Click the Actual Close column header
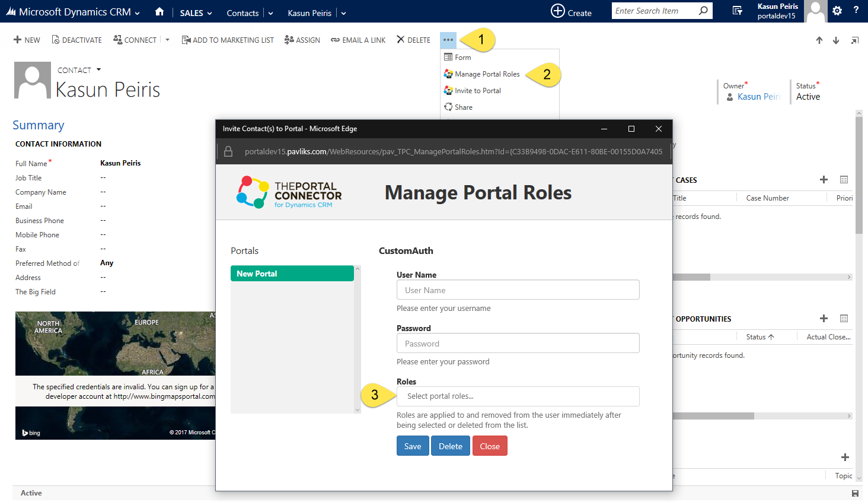 [x=828, y=337]
